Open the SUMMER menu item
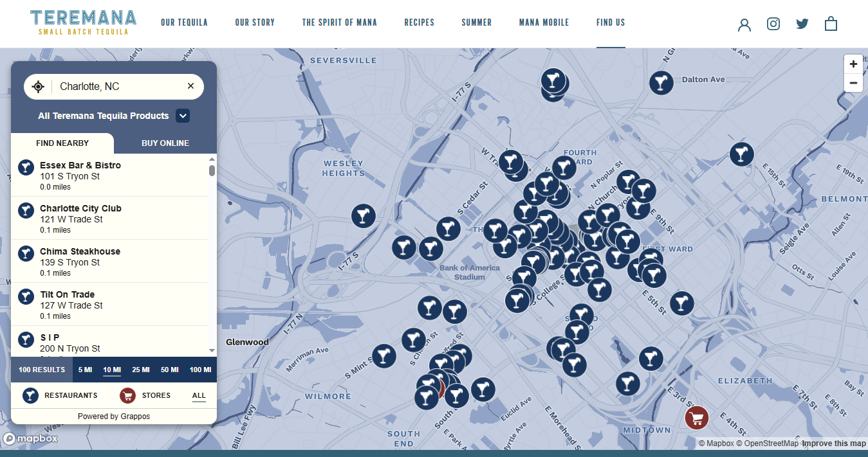 pyautogui.click(x=477, y=22)
